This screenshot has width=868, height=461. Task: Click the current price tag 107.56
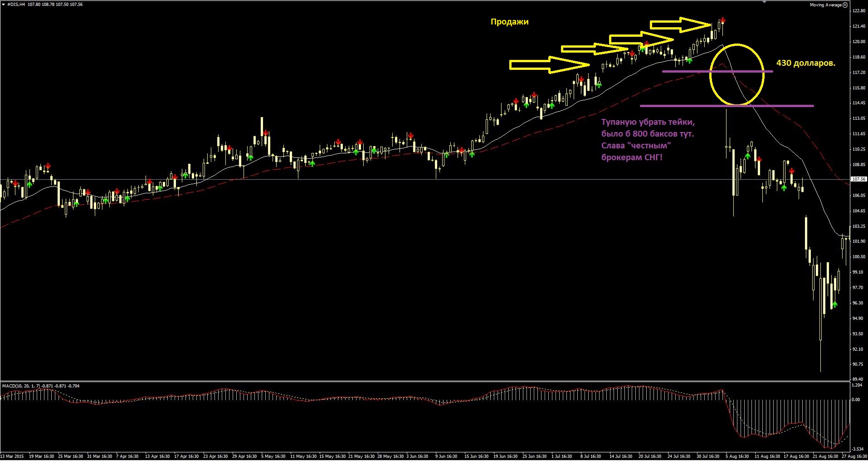click(859, 179)
